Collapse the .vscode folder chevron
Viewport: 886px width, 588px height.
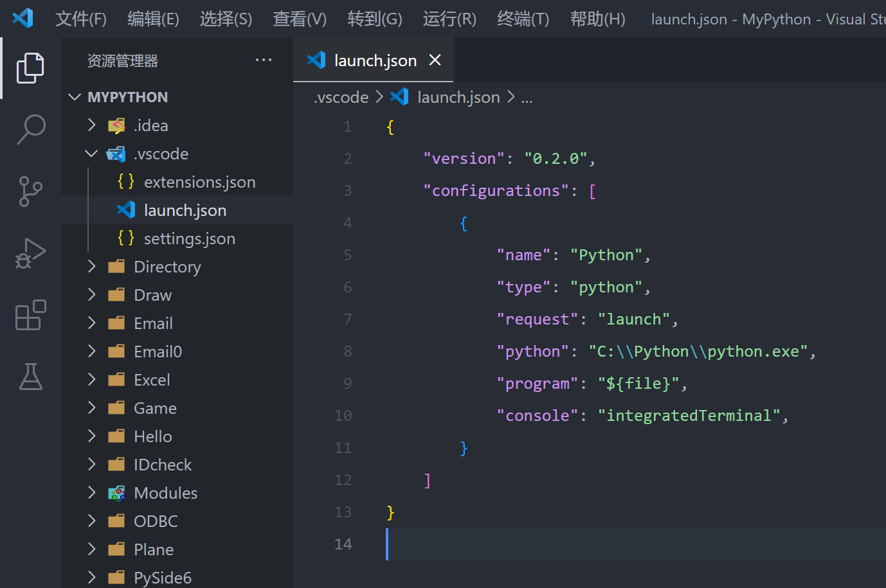pyautogui.click(x=92, y=154)
